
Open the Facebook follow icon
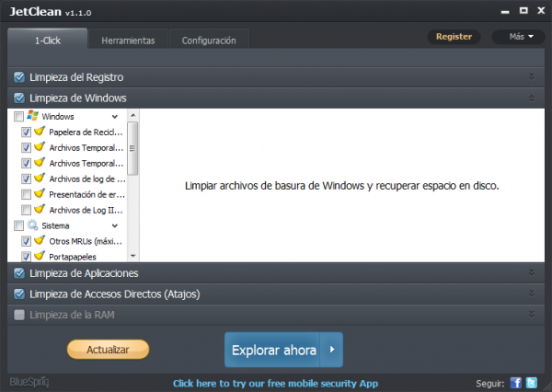(516, 383)
